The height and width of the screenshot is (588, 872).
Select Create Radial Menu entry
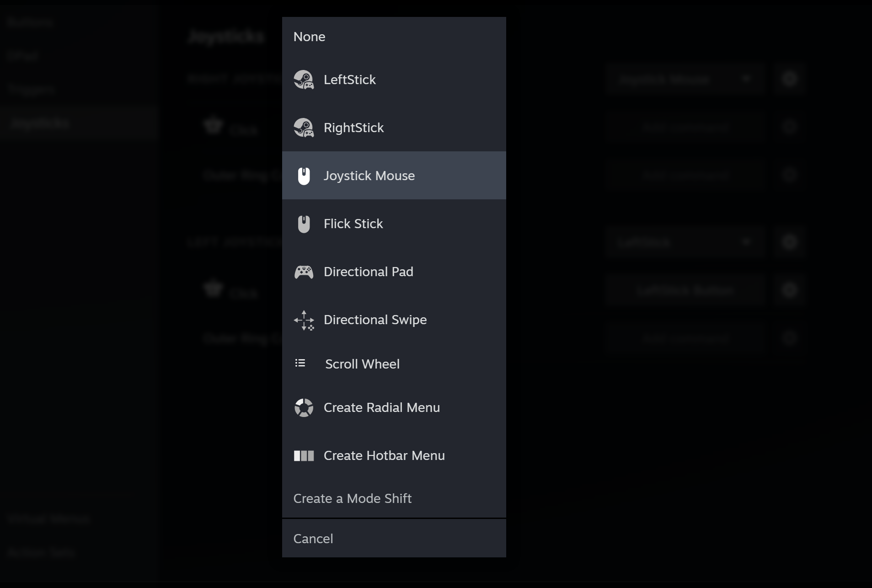pyautogui.click(x=381, y=407)
